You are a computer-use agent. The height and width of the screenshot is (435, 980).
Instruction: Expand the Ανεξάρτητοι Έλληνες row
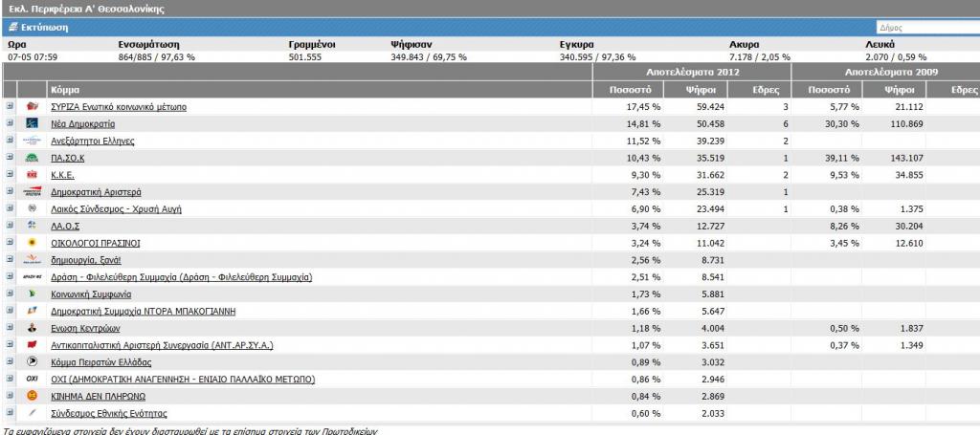tap(10, 141)
